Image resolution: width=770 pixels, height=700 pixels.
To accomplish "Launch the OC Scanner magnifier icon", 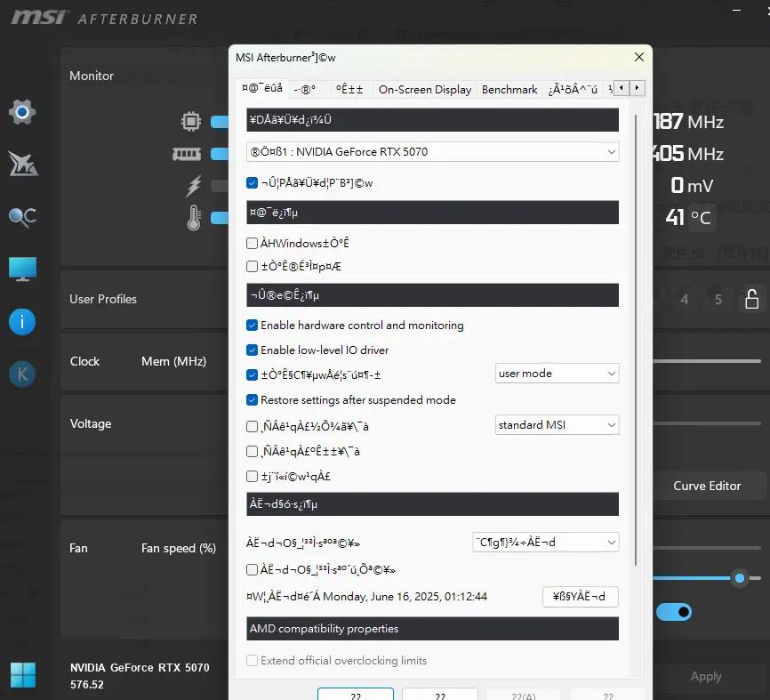I will [x=22, y=217].
